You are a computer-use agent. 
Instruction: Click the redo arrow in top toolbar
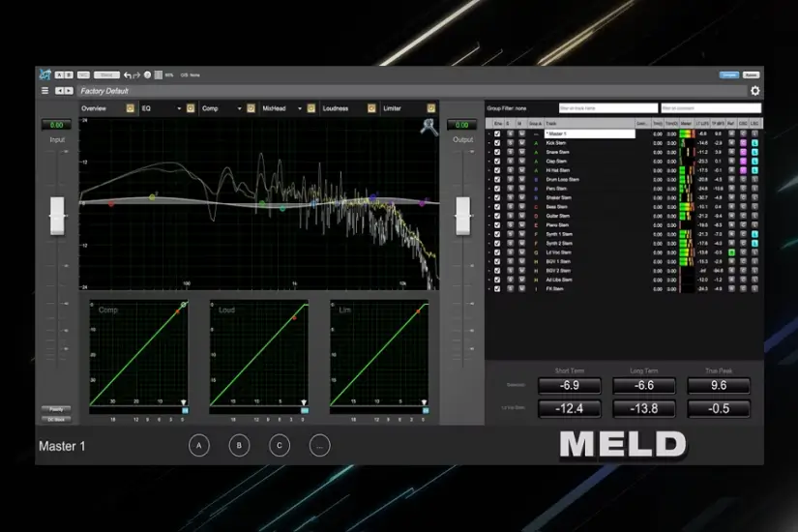(136, 75)
